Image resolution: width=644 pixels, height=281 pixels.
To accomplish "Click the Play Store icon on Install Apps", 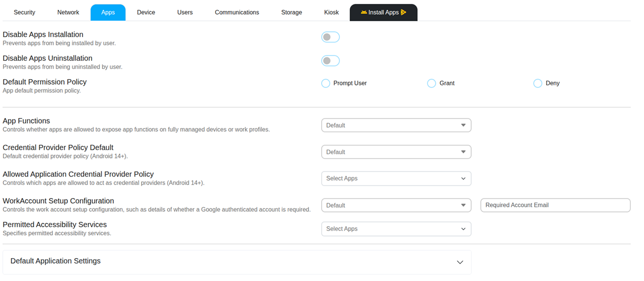I will click(403, 12).
